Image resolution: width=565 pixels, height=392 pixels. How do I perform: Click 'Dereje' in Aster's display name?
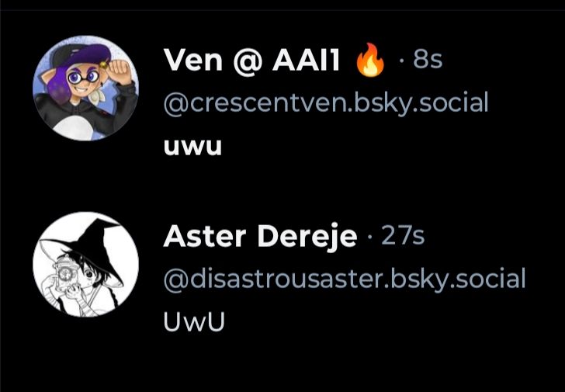click(x=307, y=236)
